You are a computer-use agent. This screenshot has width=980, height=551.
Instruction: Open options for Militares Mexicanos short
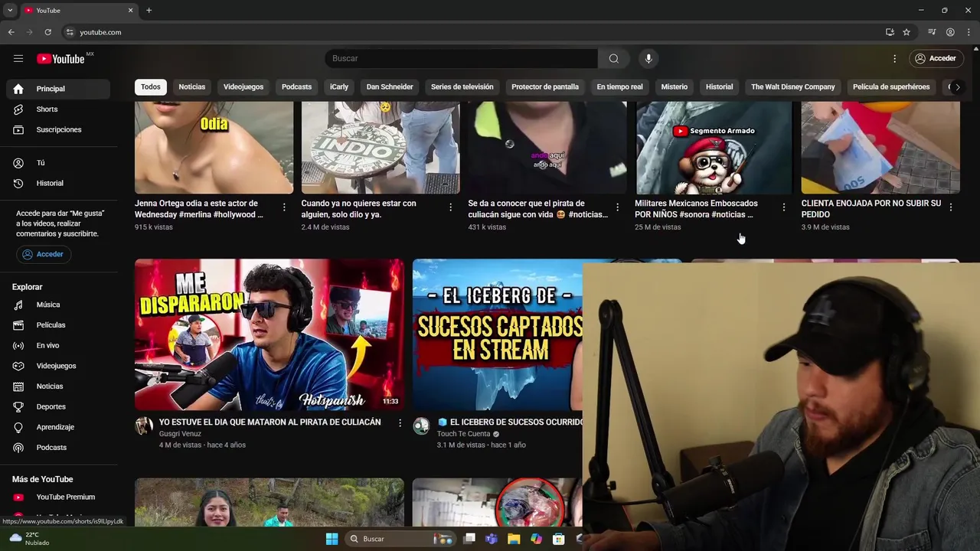pyautogui.click(x=783, y=207)
